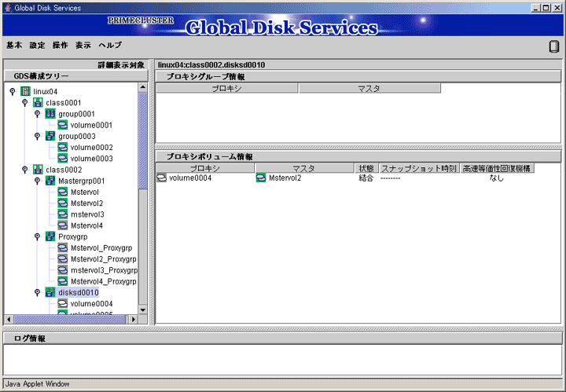Click the プロキシボリューム情報 panel header
The image size is (566, 392).
click(358, 157)
